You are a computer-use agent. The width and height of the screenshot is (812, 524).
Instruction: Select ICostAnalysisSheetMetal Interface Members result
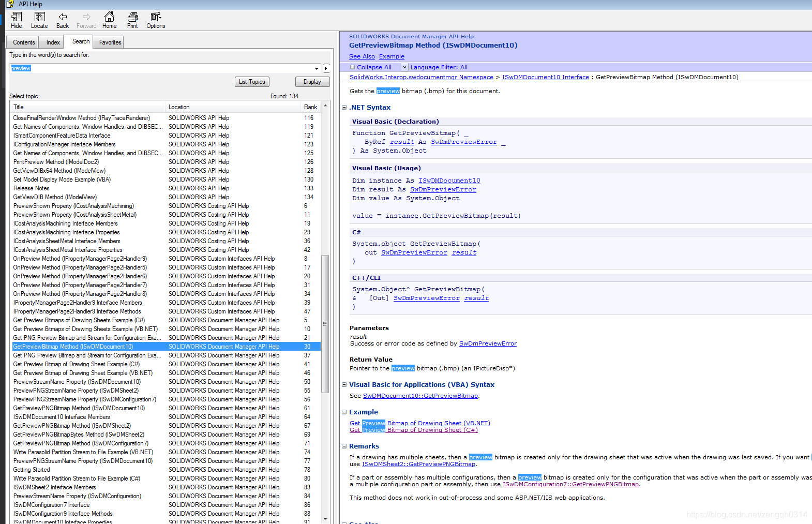[166, 241]
